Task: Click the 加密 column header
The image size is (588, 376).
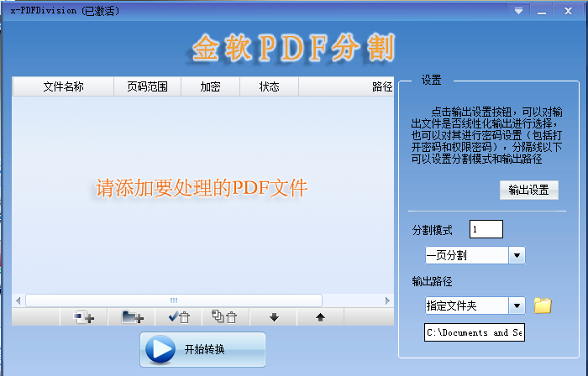Action: click(210, 86)
